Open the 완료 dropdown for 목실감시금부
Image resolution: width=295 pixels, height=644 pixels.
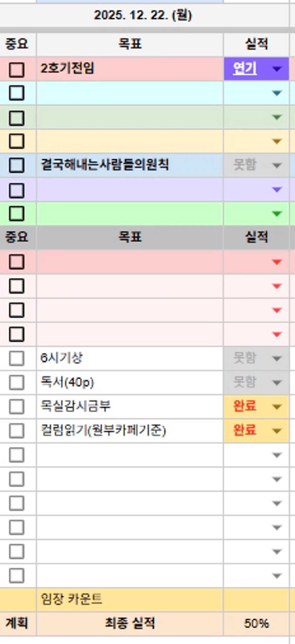click(277, 407)
